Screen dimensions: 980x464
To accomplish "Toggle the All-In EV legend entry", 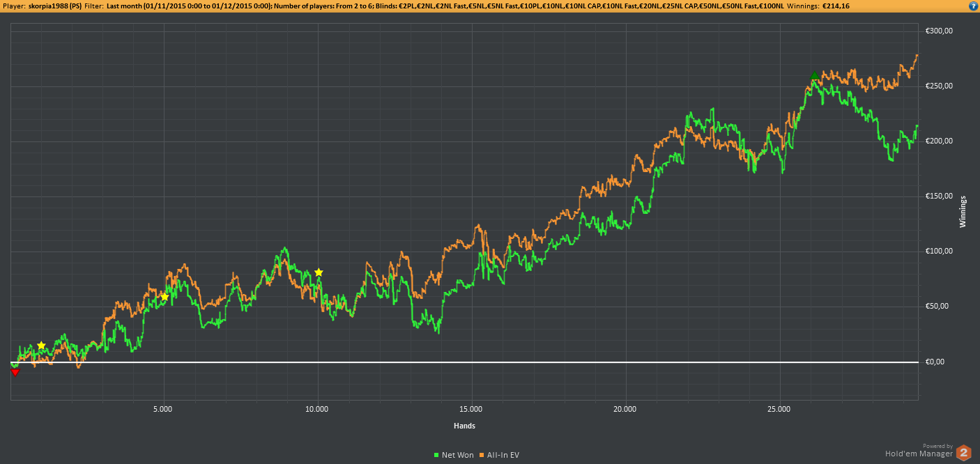I will point(498,455).
